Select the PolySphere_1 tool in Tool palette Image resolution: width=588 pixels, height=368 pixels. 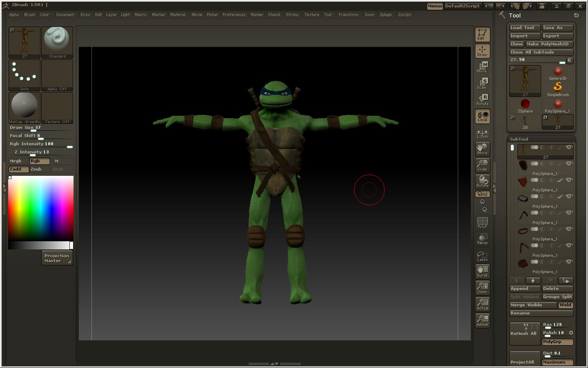point(558,105)
